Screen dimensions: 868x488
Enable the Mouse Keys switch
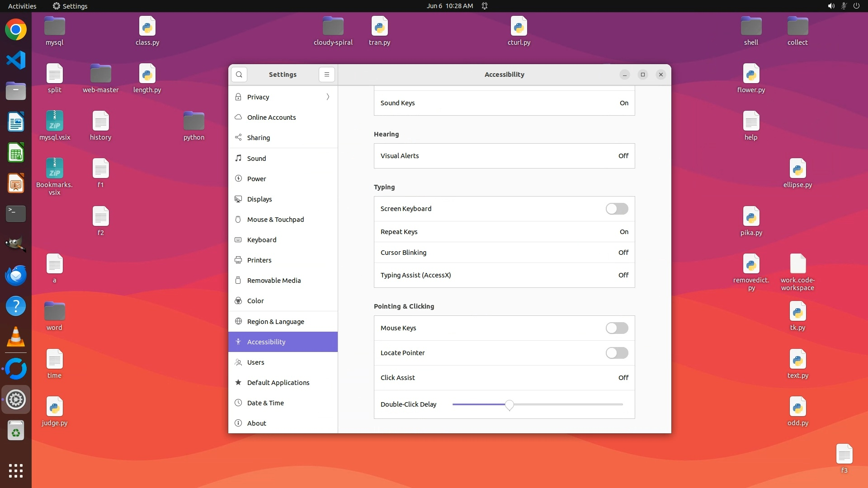click(x=617, y=328)
